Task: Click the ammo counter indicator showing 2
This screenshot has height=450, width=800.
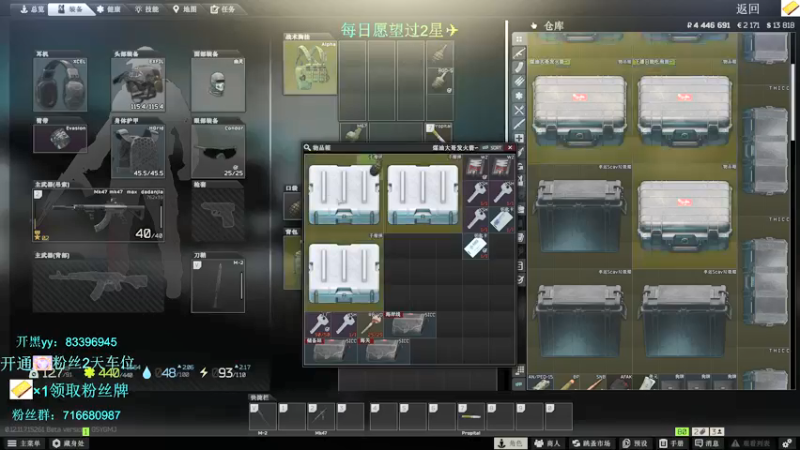Action: tap(699, 432)
